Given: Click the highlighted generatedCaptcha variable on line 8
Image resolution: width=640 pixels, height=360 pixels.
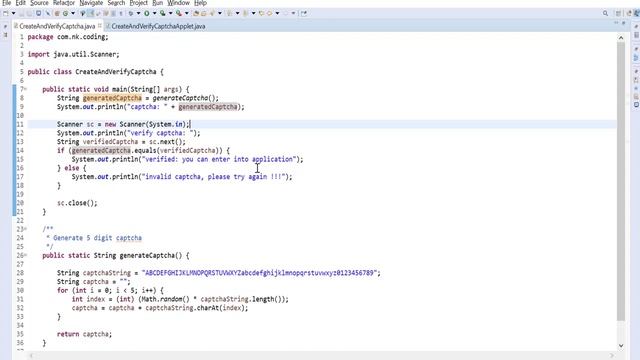Looking at the screenshot, I should coord(112,98).
